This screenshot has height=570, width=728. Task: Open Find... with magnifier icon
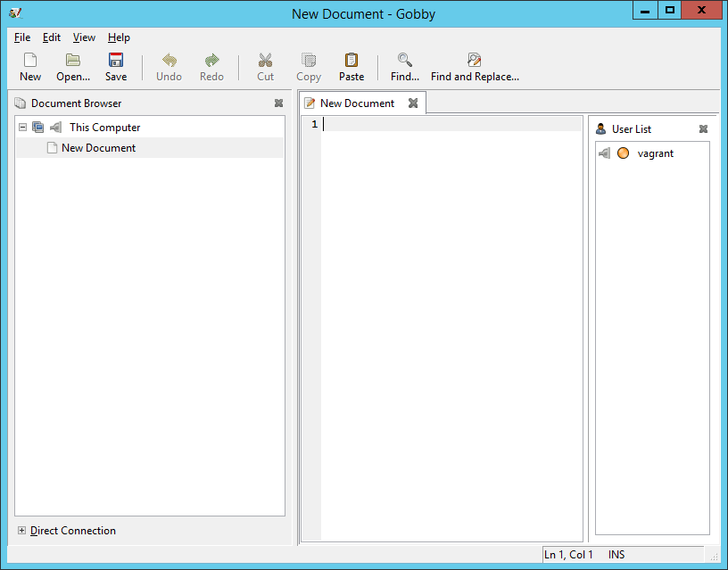pos(405,61)
